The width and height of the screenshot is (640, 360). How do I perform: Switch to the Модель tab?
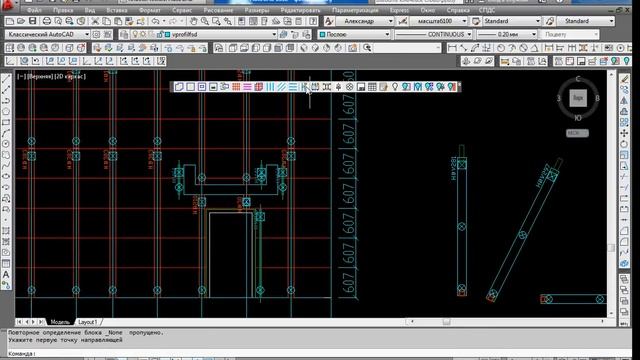[60, 322]
